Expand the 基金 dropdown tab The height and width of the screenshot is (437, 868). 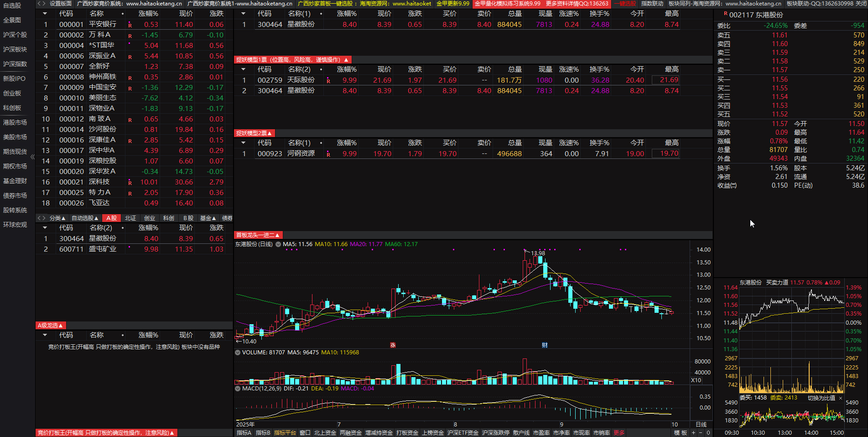208,218
